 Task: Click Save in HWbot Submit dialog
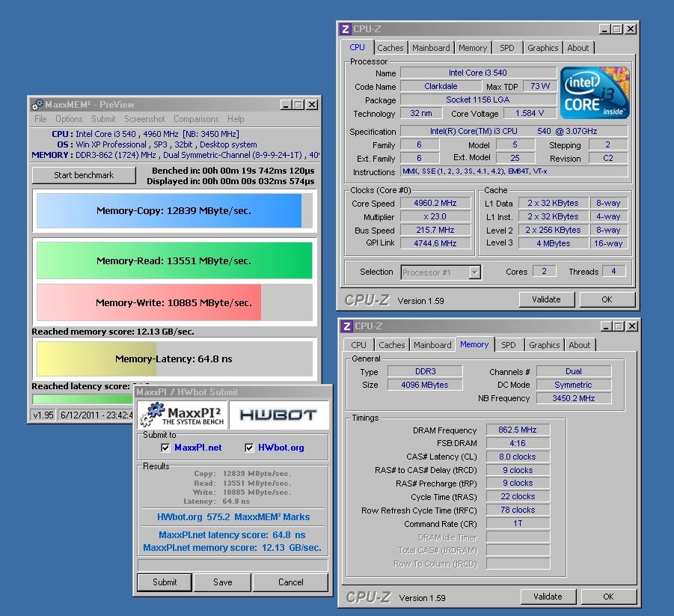click(x=223, y=582)
